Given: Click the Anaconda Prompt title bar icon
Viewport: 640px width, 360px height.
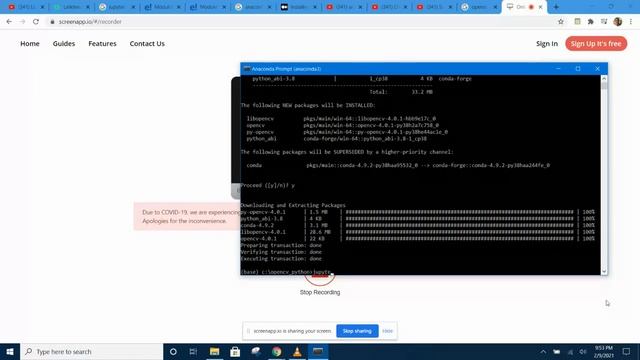Looking at the screenshot, I should (247, 69).
